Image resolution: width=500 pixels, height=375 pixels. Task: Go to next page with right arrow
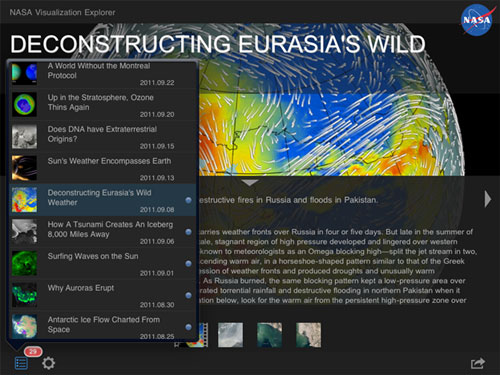[488, 199]
